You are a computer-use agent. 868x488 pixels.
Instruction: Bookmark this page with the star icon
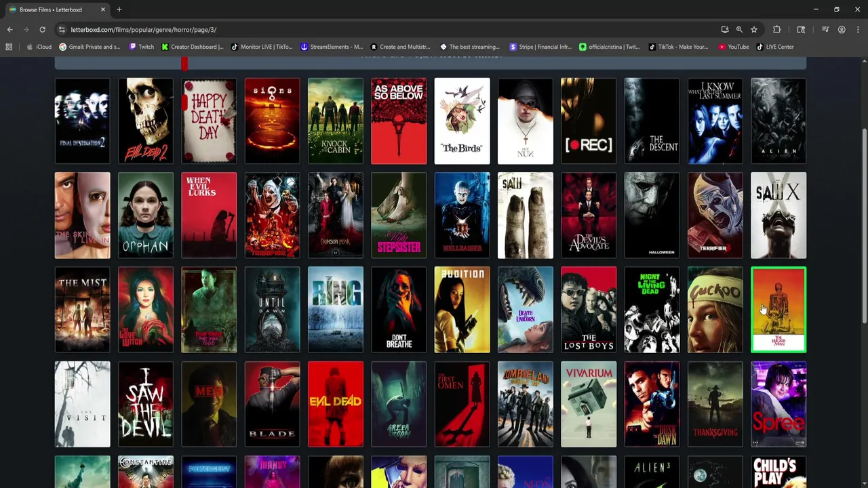coord(753,30)
